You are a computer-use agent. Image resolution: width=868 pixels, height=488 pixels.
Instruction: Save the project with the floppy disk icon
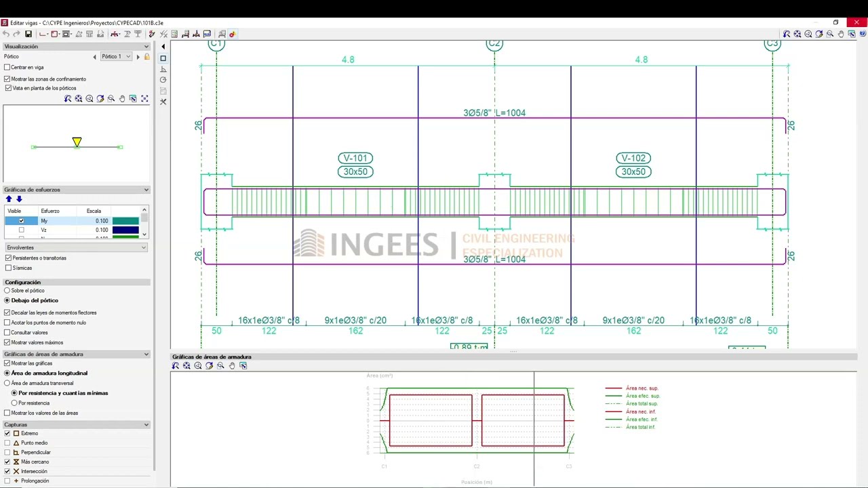pos(28,34)
